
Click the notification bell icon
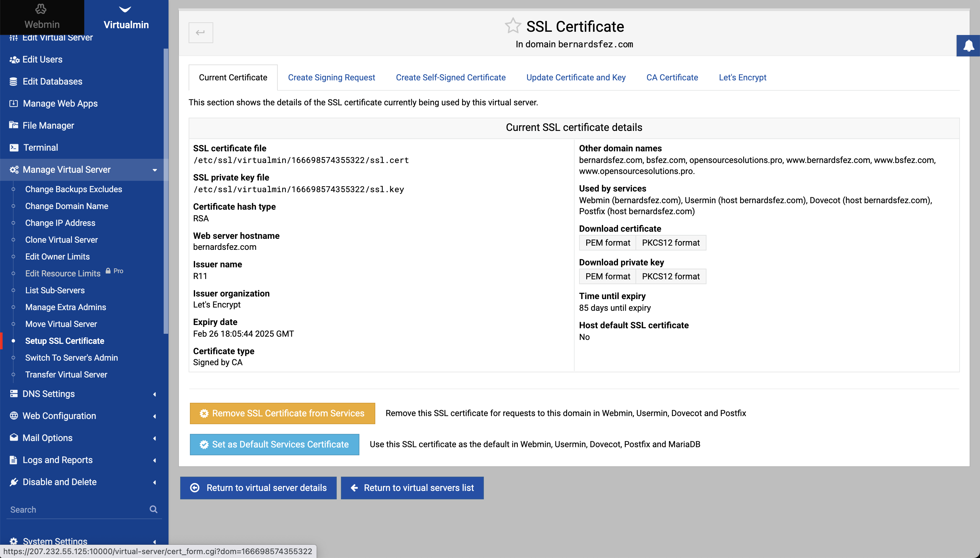tap(968, 46)
